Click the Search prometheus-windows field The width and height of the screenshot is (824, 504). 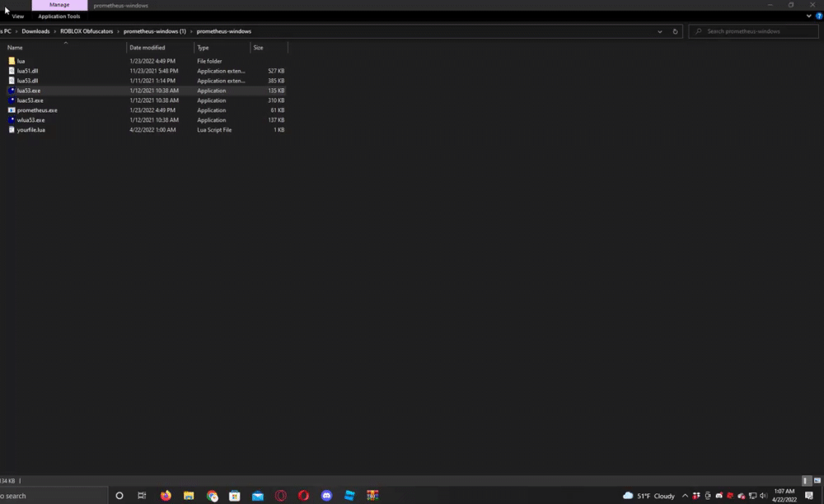[x=754, y=31]
